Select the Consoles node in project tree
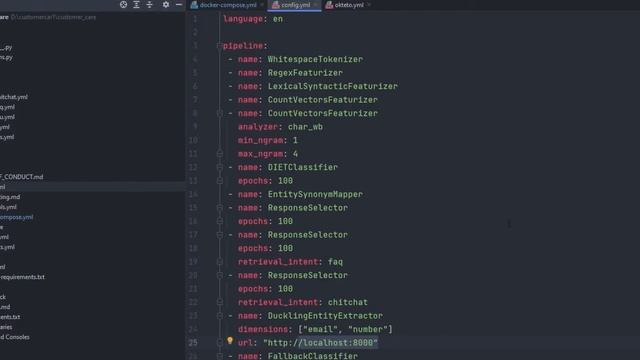Viewport: 640px width, 360px height. pos(15,337)
